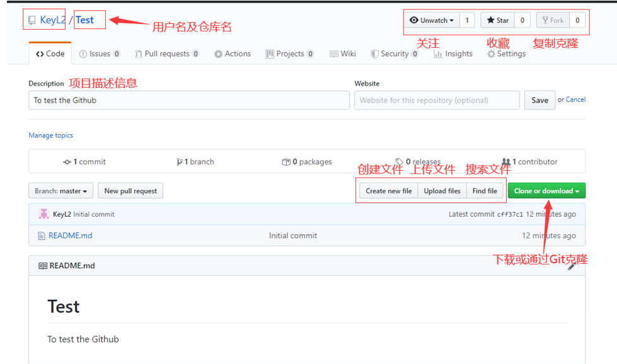
Task: Click the Find file button
Action: 485,191
